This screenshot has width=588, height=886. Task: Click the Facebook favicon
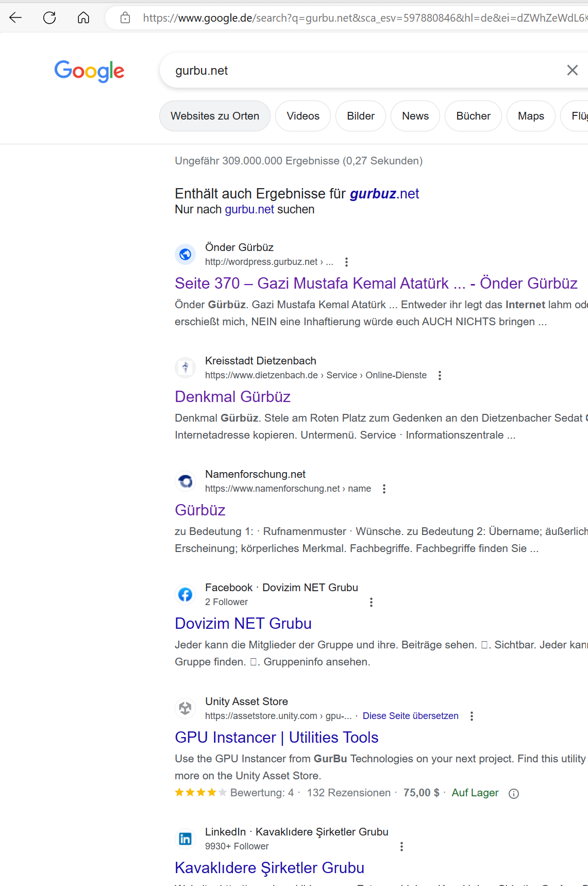[186, 594]
